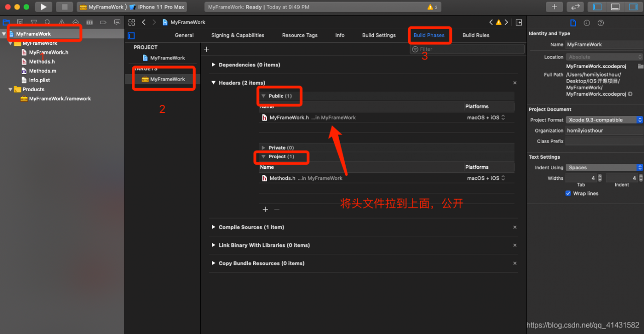Delete the Compile Sources phase with x
The image size is (644, 334).
tap(515, 227)
